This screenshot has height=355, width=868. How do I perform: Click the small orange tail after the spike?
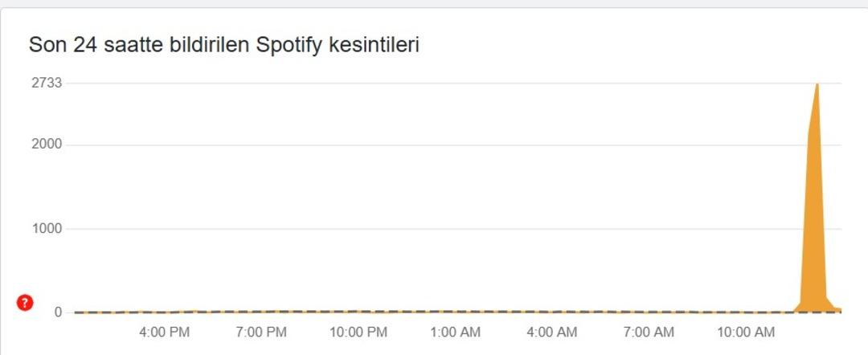tap(837, 310)
